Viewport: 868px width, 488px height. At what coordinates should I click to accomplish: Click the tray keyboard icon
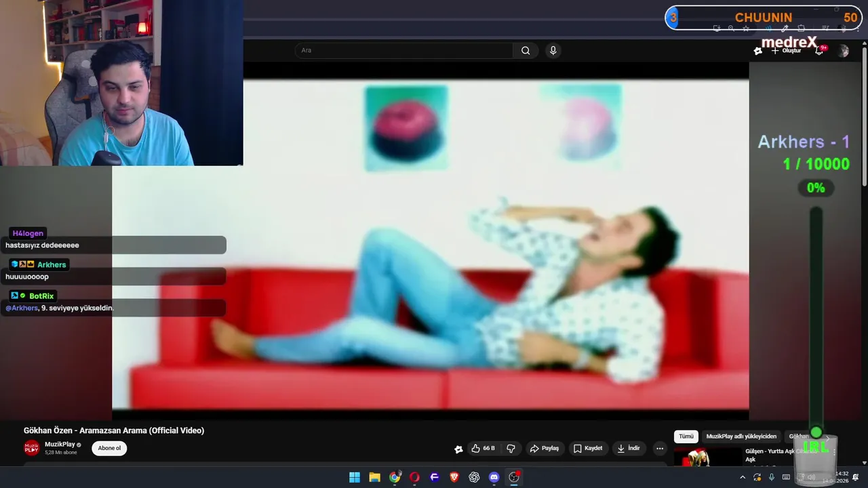click(786, 477)
